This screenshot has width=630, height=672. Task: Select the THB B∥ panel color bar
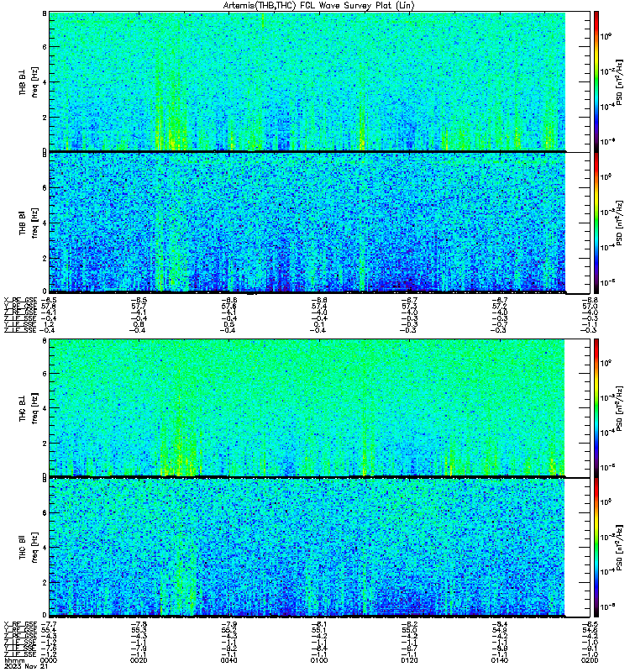(x=596, y=223)
